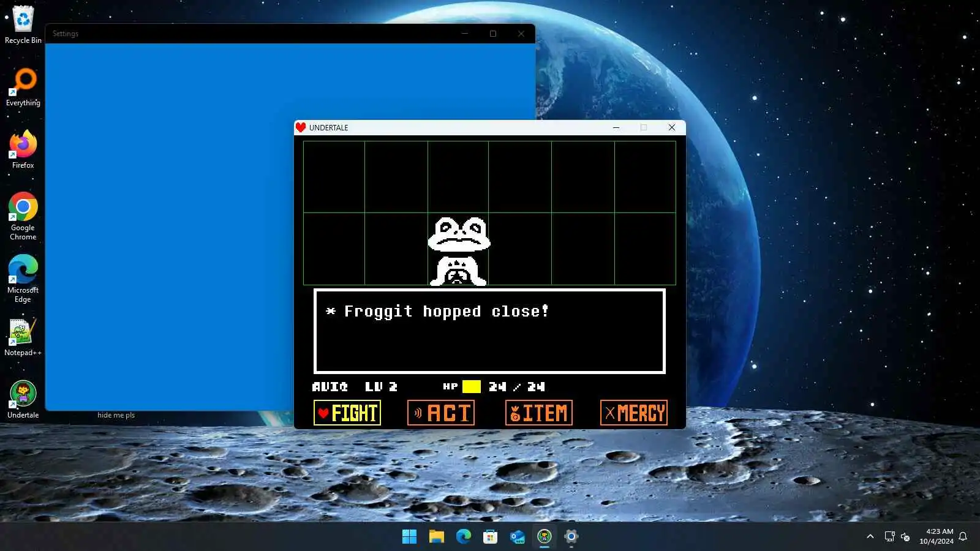This screenshot has height=551, width=980.
Task: Click the "Froggit hopped close!" dialogue text
Action: (446, 312)
